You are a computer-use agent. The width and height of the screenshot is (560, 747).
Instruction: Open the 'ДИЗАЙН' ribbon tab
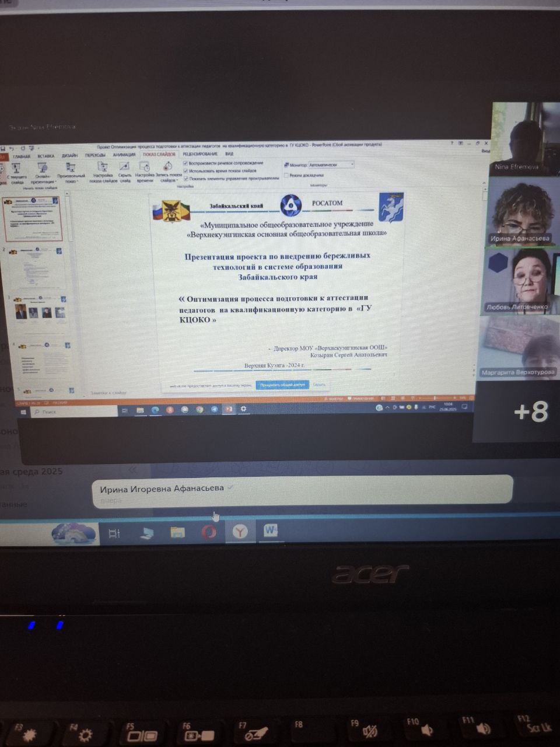pyautogui.click(x=70, y=155)
